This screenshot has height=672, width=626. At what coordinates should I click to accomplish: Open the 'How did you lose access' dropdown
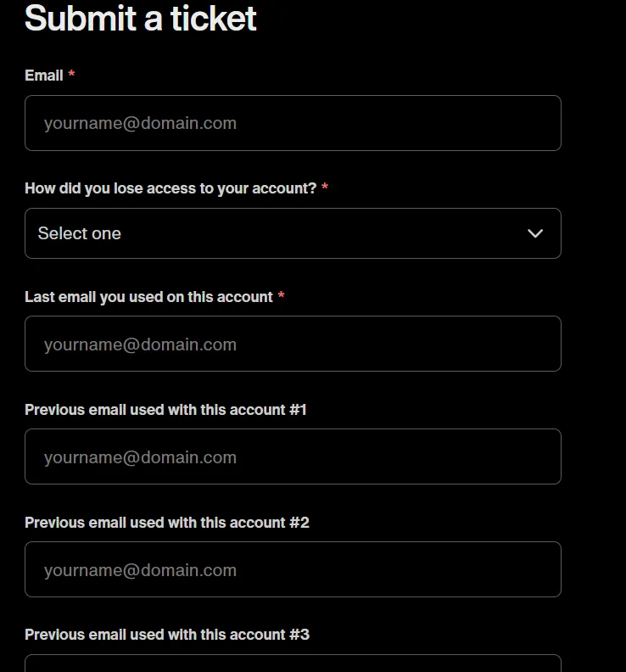(293, 233)
